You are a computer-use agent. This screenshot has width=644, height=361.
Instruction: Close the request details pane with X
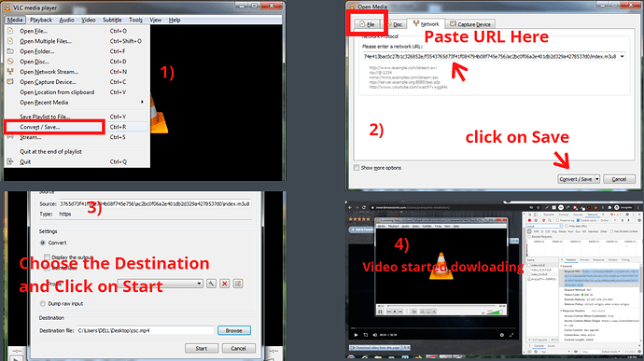tap(562, 259)
